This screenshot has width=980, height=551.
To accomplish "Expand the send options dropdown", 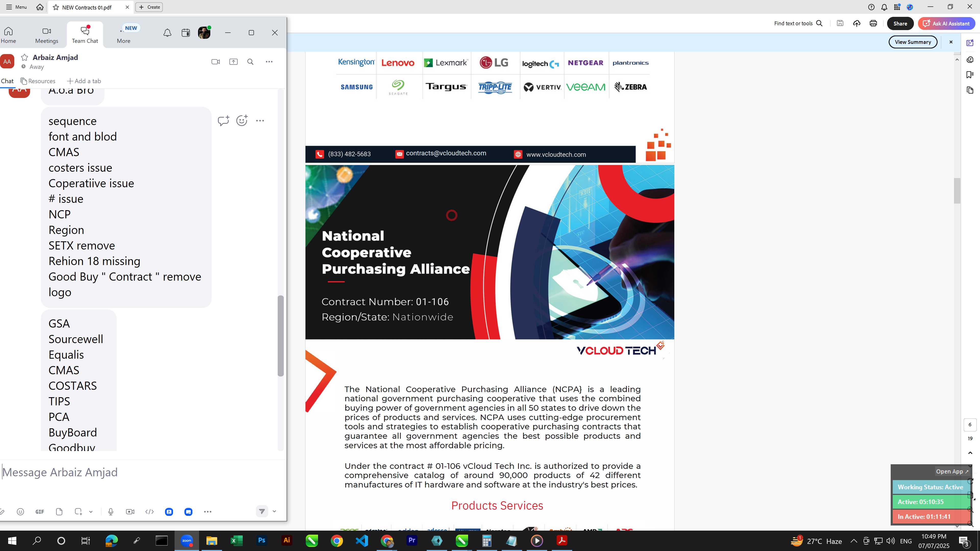I will pos(274,511).
